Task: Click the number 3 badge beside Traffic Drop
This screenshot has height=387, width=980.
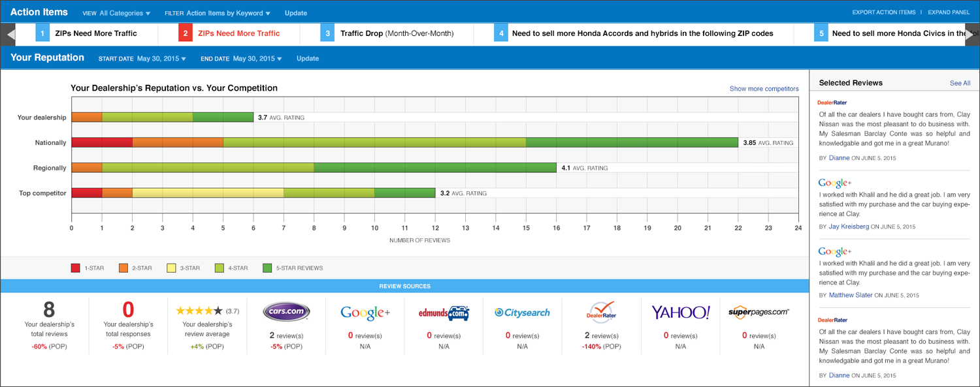Action: (327, 33)
